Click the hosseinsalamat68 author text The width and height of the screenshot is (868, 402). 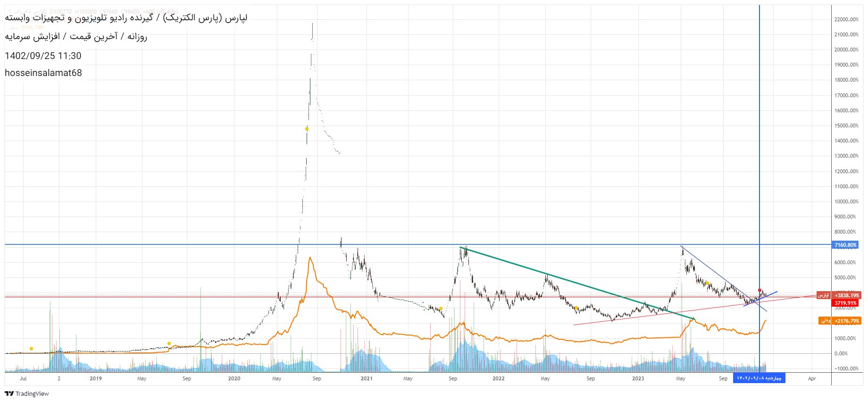pyautogui.click(x=43, y=73)
